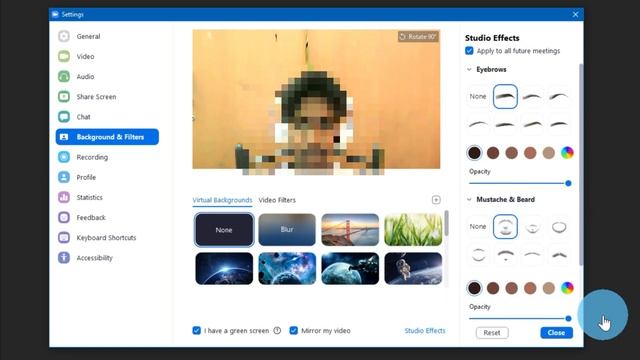Switch to Virtual Backgrounds tab

(222, 200)
